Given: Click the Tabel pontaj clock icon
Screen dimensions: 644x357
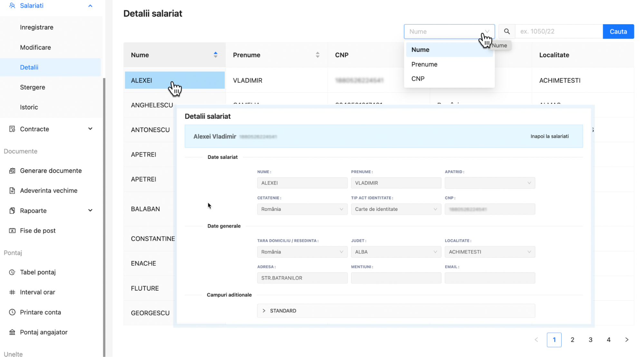Looking at the screenshot, I should coord(12,272).
